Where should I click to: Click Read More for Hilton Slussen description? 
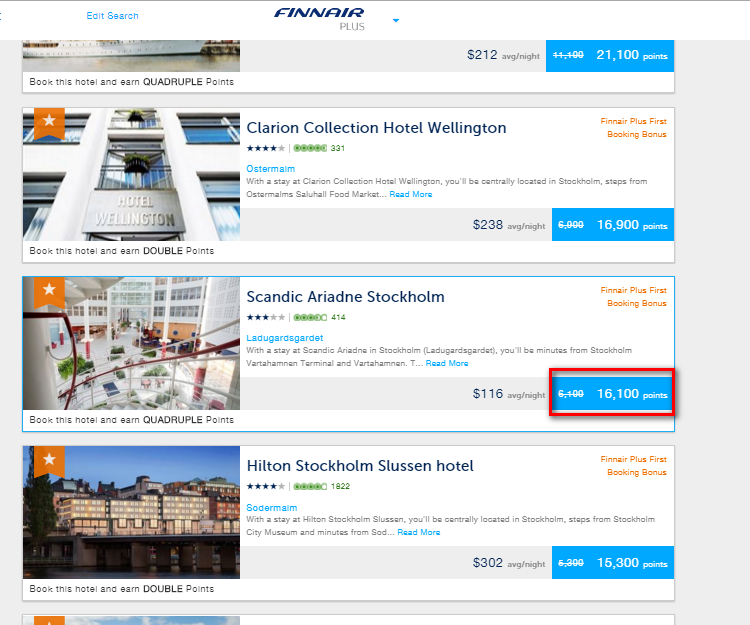pos(419,532)
